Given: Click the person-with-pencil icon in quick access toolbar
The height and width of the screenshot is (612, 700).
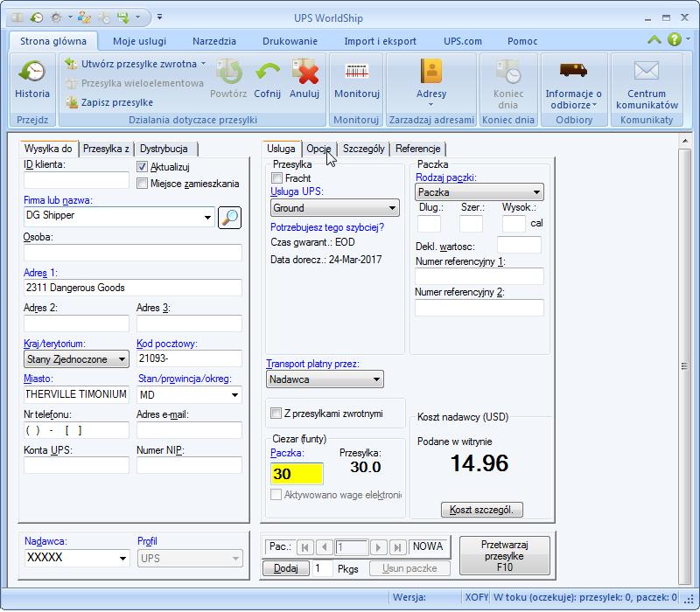Looking at the screenshot, I should tap(84, 17).
